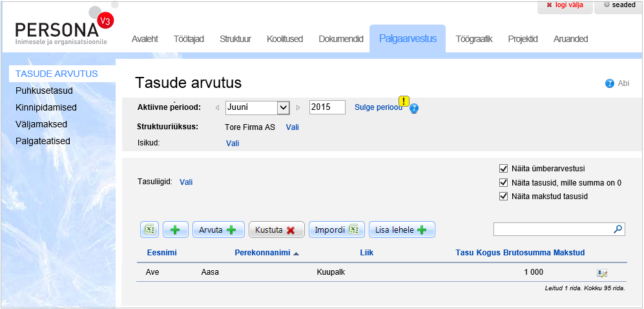644x309 pixels.
Task: Toggle Näita ümberarvestusi checkbox
Action: (504, 169)
